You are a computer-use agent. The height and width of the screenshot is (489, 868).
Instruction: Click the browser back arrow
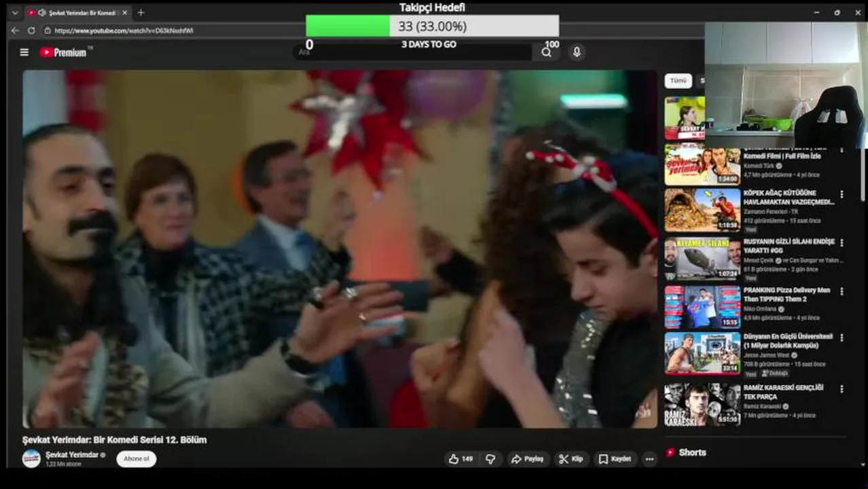click(15, 31)
